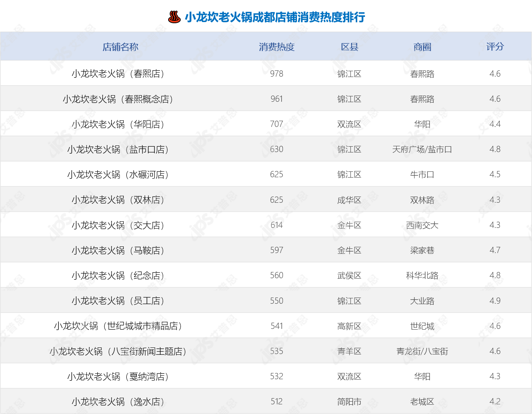Click the 商圈 column header

coord(422,47)
